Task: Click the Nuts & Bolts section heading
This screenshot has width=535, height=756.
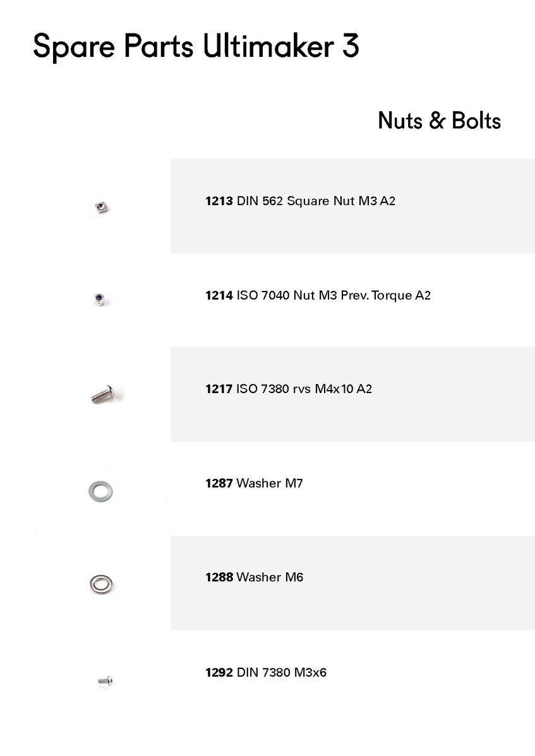Action: [x=440, y=121]
